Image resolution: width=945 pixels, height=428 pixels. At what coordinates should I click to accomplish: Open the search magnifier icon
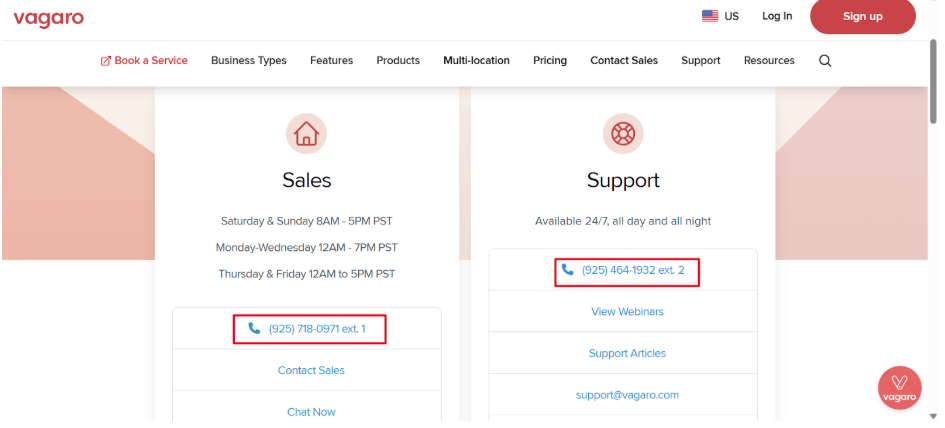825,61
